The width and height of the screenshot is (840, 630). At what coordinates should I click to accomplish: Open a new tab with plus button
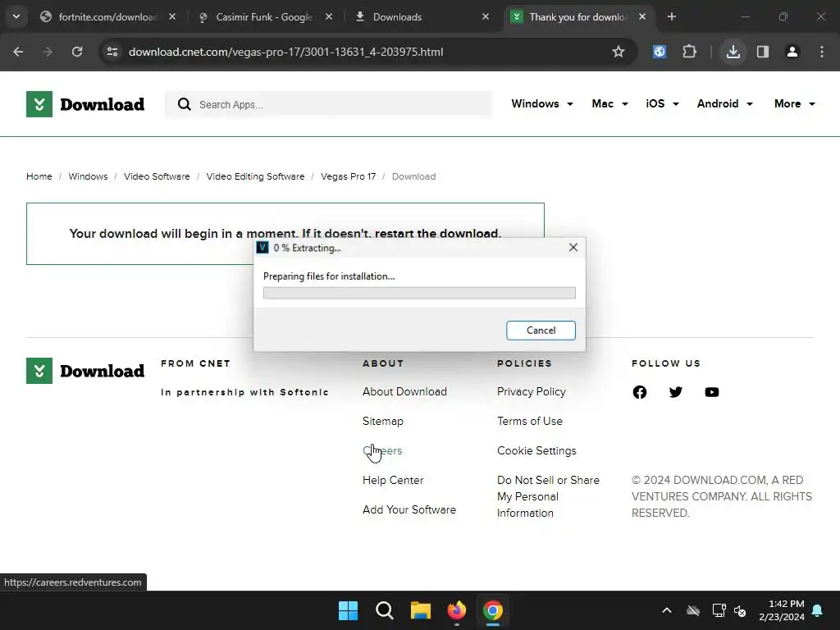pos(671,16)
